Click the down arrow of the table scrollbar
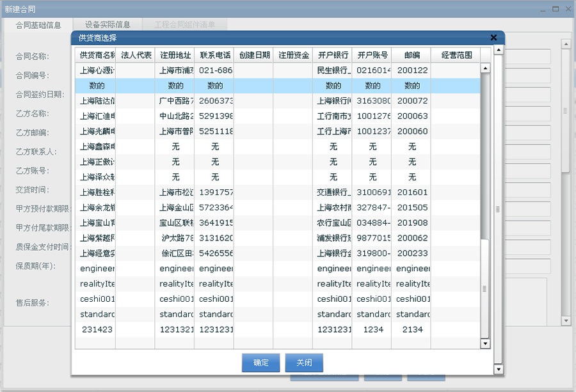 pos(486,343)
